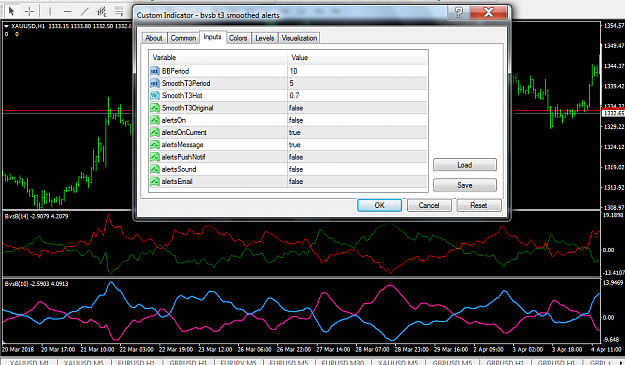This screenshot has height=365, width=625.
Task: Click the BvsB(10) indicator label
Action: point(37,284)
